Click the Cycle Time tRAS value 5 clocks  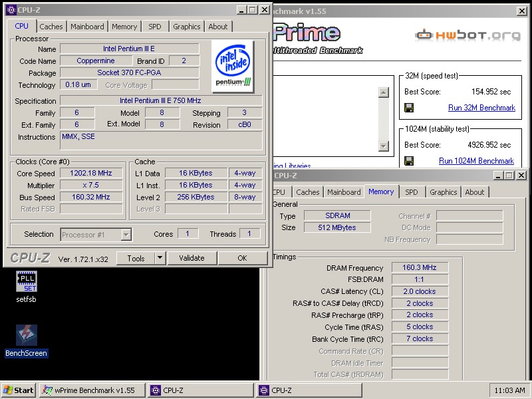[x=420, y=327]
